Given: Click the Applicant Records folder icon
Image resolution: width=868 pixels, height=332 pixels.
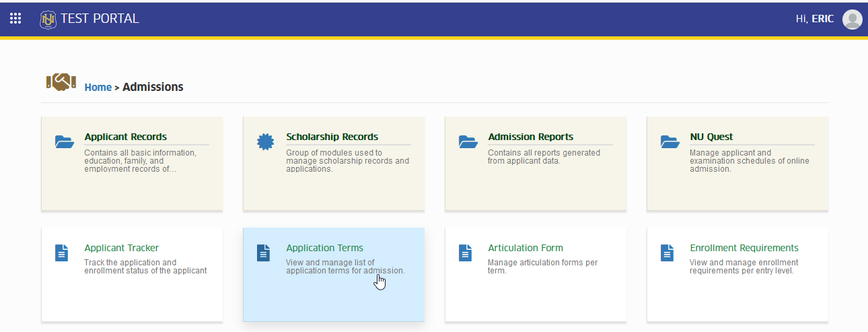Looking at the screenshot, I should point(64,141).
